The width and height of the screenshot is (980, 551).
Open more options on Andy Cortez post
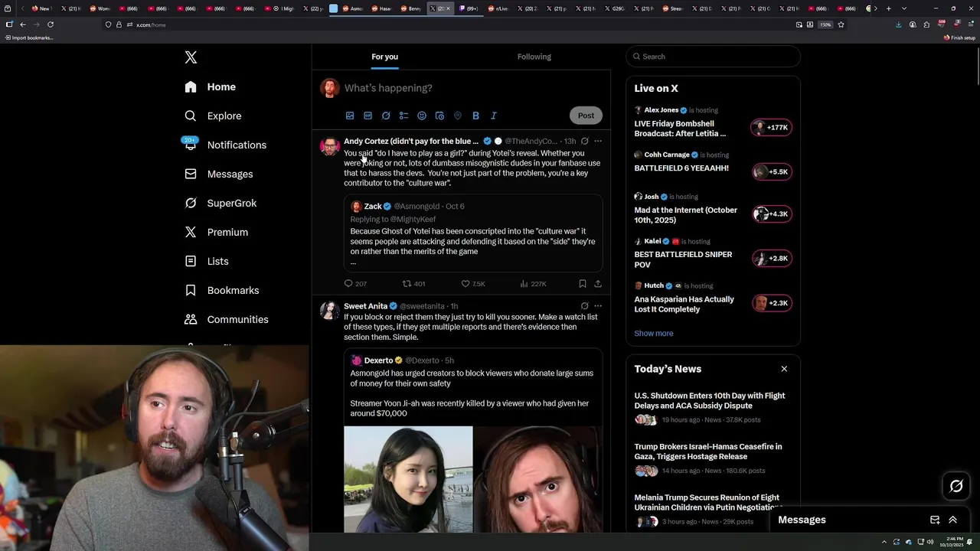598,141
